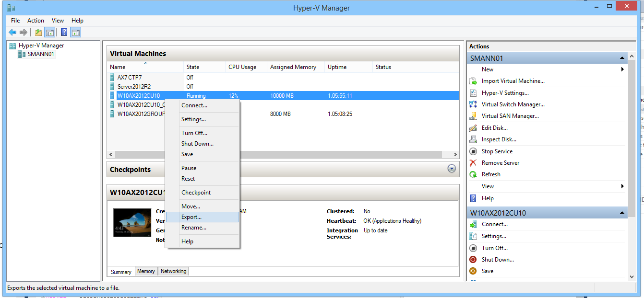Select the W10AX2012GROUP virtual machine row

coord(283,114)
